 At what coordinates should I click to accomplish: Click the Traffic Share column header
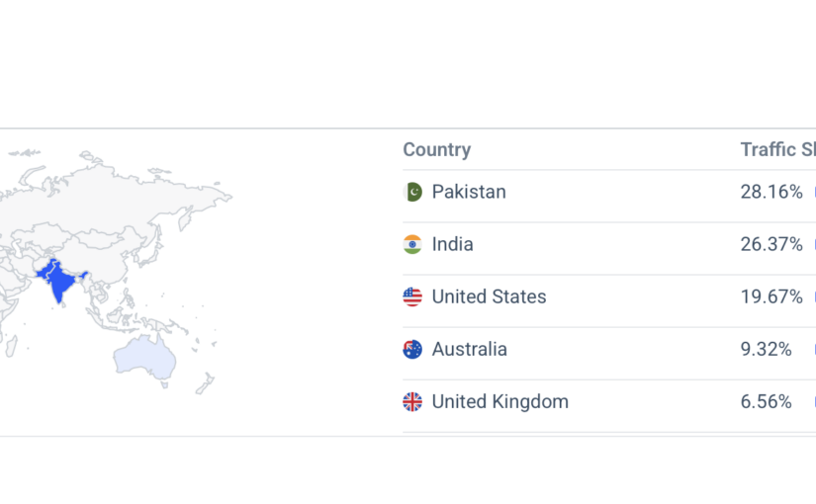[x=777, y=150]
